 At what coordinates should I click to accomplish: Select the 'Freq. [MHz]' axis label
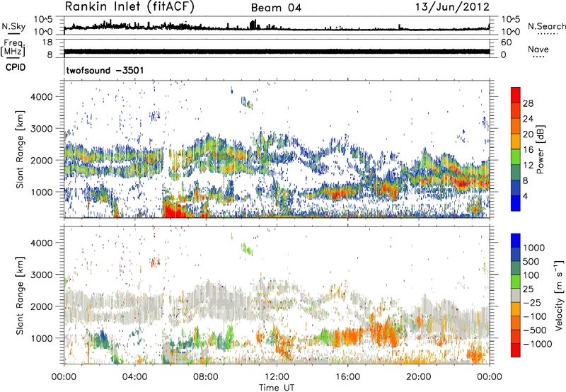(13, 47)
